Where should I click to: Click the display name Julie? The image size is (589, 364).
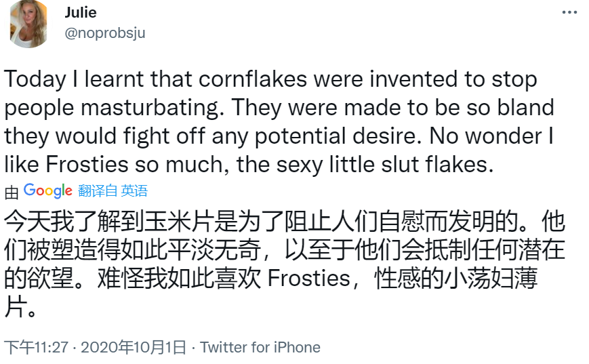[81, 12]
